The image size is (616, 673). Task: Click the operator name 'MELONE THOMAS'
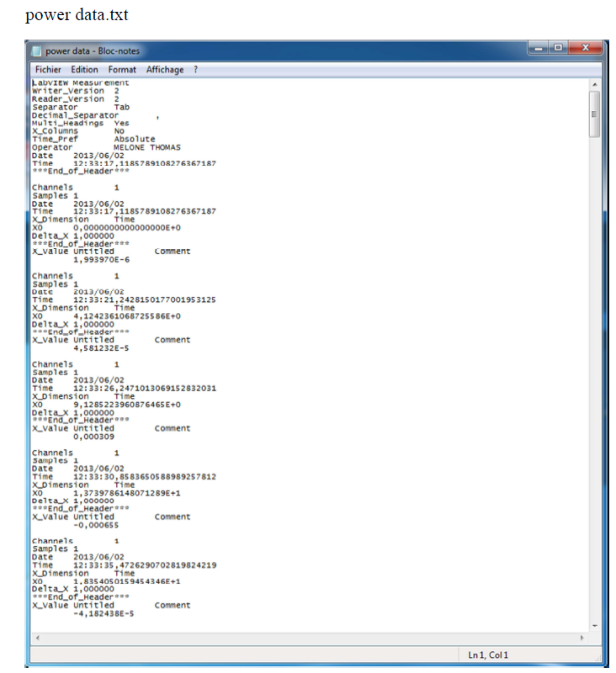coord(147,147)
